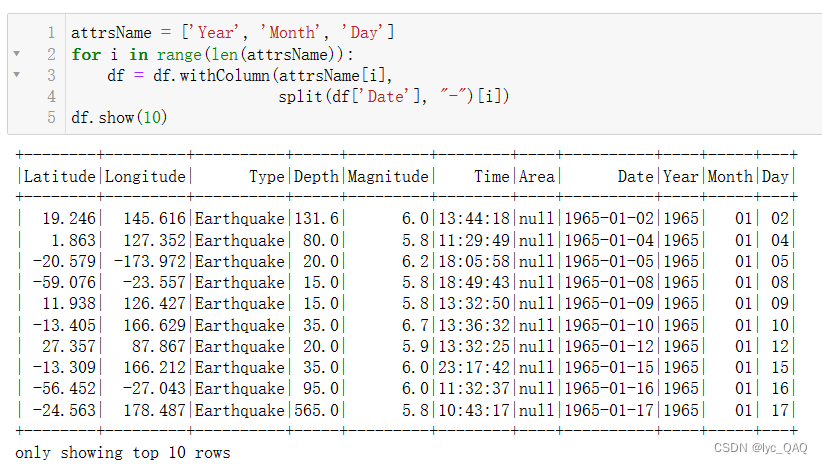The width and height of the screenshot is (822, 464).
Task: Click the Latitude column header
Action: 60,177
